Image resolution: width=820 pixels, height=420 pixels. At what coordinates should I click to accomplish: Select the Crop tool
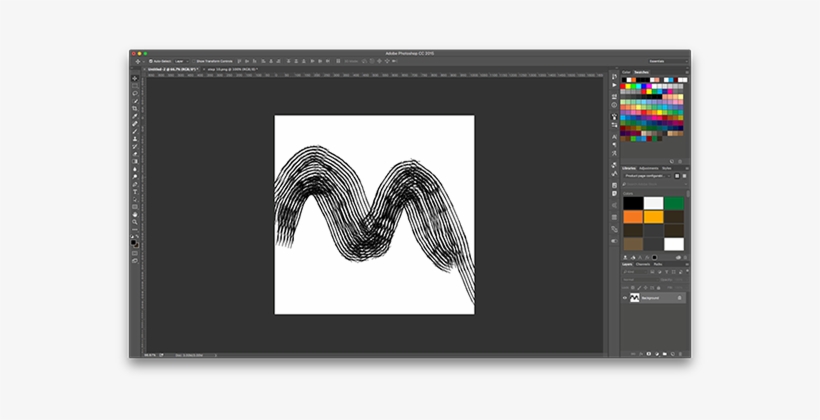(135, 108)
